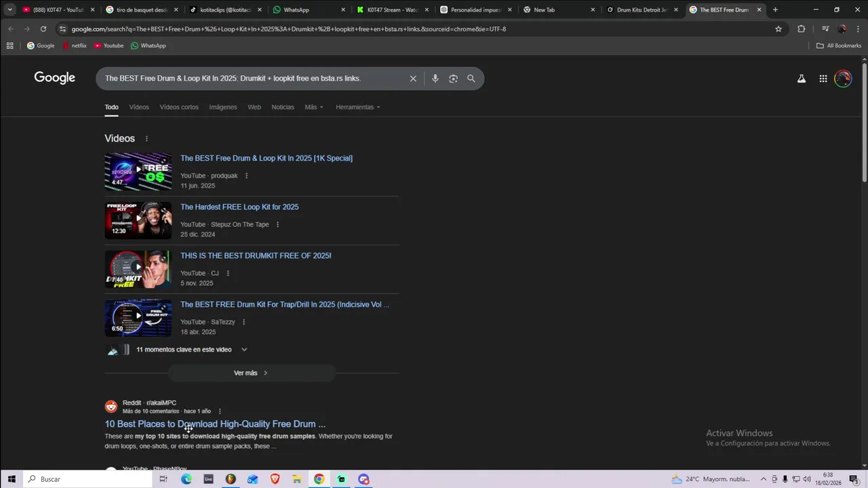
Task: Switch to kotitaclips TikTok tab
Action: 224,9
